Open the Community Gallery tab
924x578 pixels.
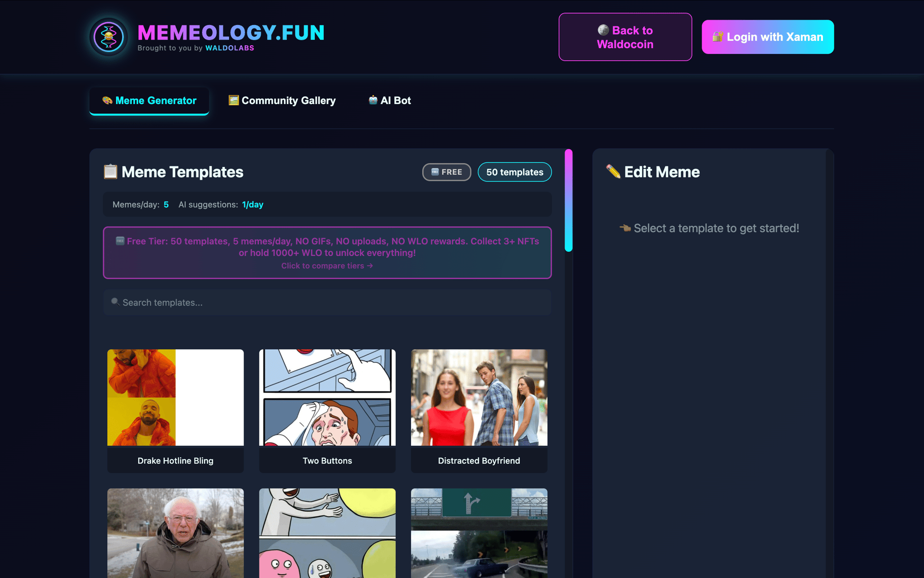[x=282, y=101]
